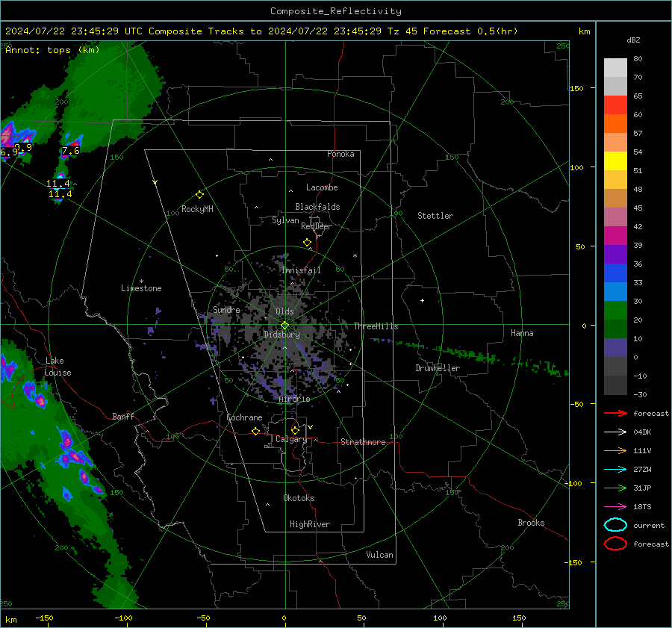Click the Stettler city label
Viewport: 672px width, 628px height.
[435, 216]
